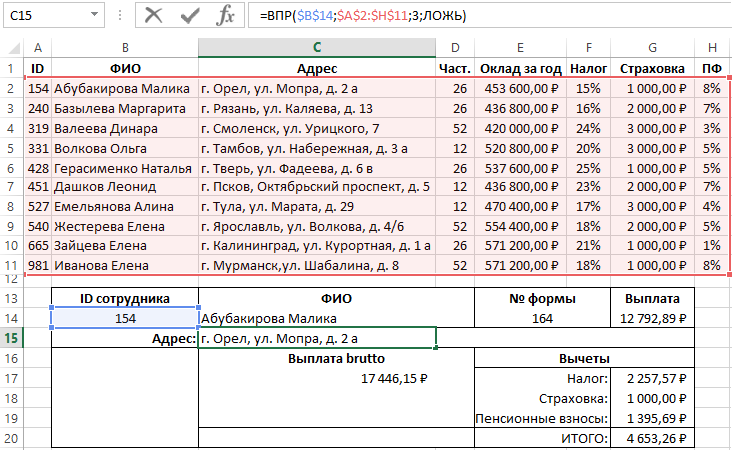Select column H header

coord(712,48)
